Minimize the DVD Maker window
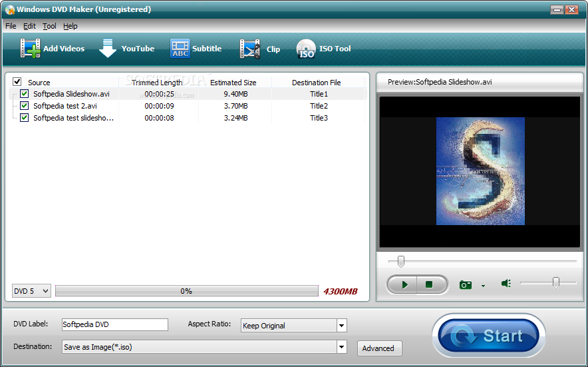 (x=557, y=10)
